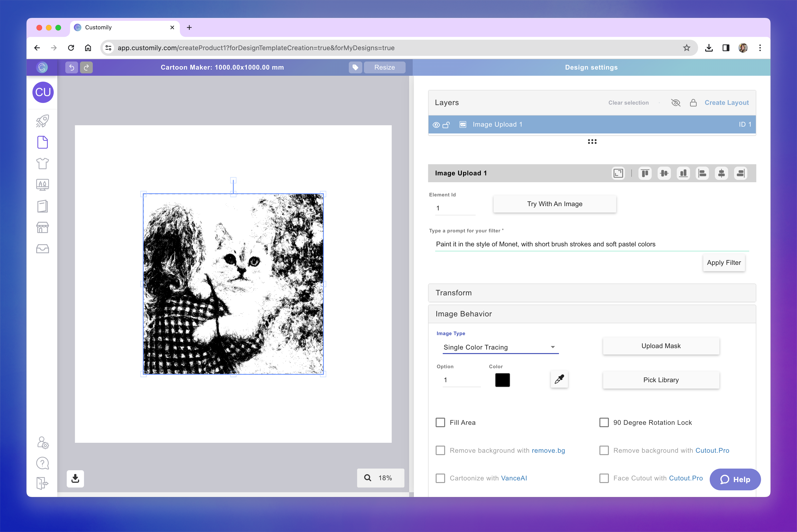Open the page document sidebar icon

[x=42, y=142]
